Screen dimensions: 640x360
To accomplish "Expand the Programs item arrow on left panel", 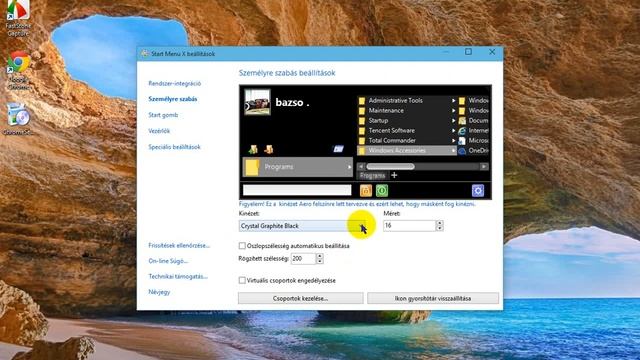I will point(349,167).
